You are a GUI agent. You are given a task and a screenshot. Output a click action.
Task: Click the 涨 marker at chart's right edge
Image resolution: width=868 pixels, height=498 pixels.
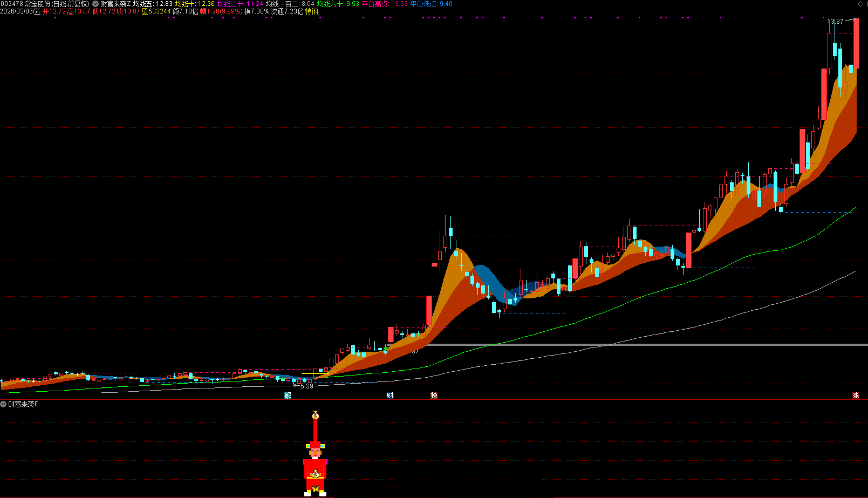click(x=856, y=395)
